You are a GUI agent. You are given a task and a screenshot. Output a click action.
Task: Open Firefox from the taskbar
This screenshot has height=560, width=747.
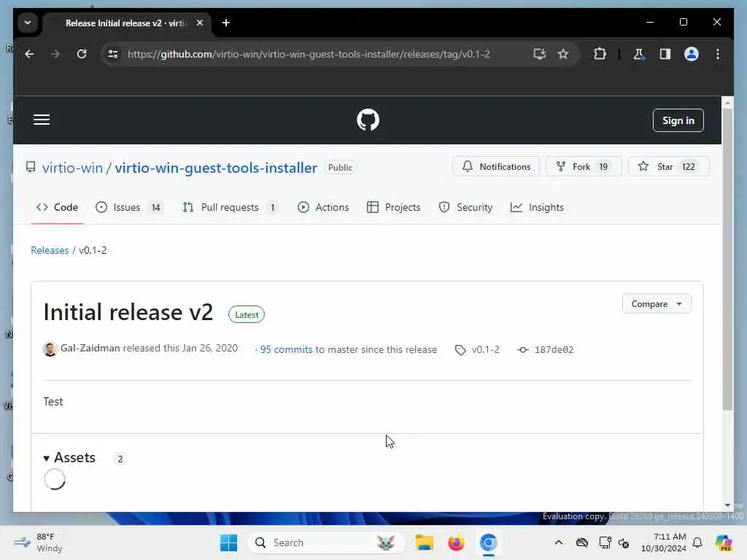(457, 542)
